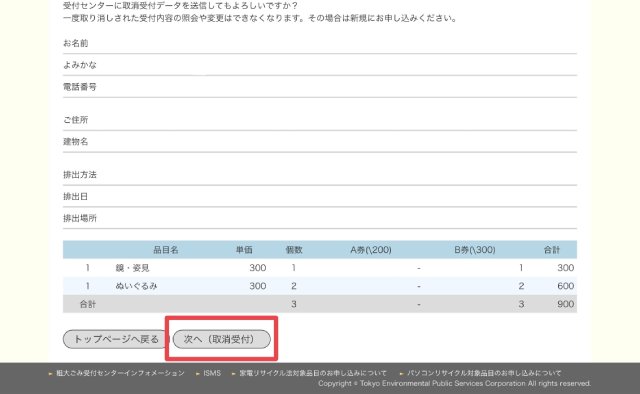Click the Copyright Tokyo Environmental Public Services text

coord(454,384)
